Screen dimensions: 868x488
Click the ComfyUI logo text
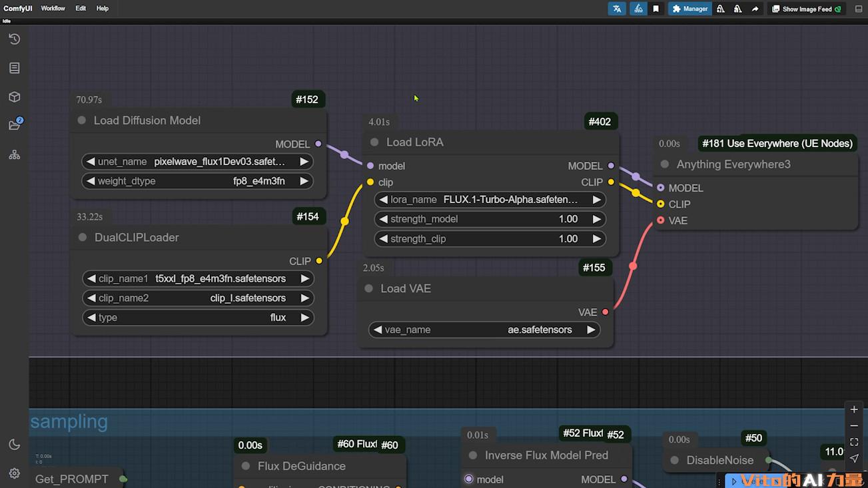(17, 9)
